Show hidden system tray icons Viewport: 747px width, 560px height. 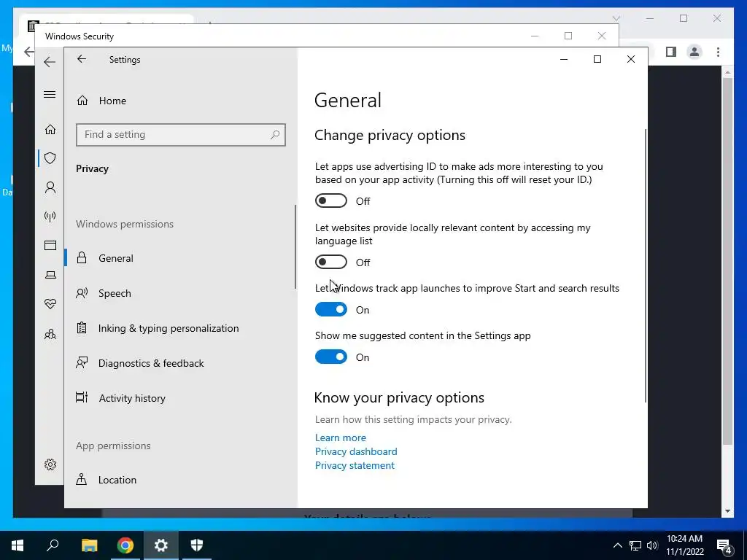pyautogui.click(x=617, y=545)
